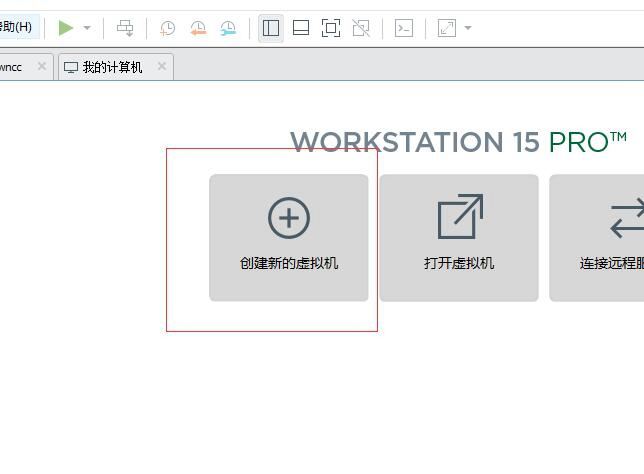Take a snapshot of the virtual machine

[x=168, y=28]
